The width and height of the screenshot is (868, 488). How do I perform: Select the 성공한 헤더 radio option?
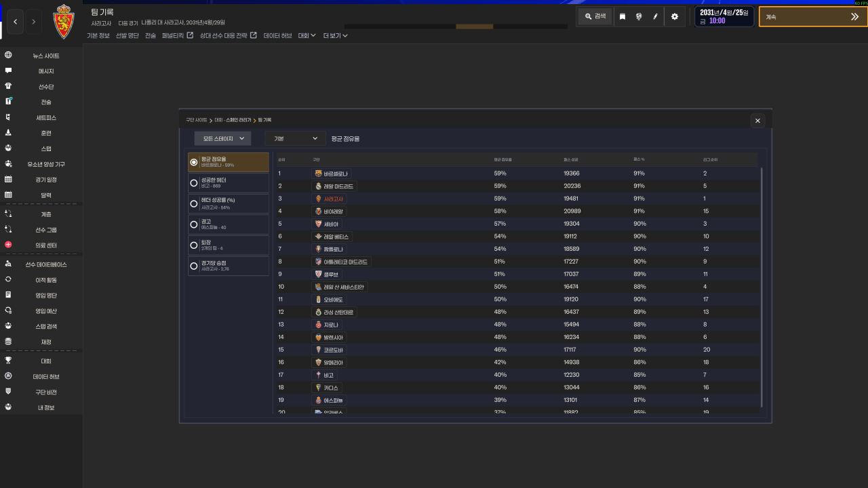(229, 183)
